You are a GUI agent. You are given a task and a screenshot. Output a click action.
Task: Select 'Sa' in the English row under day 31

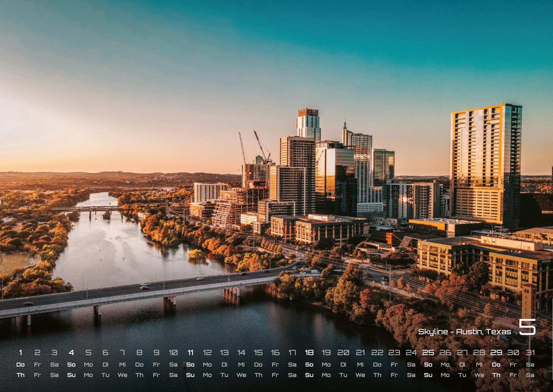[x=530, y=375]
